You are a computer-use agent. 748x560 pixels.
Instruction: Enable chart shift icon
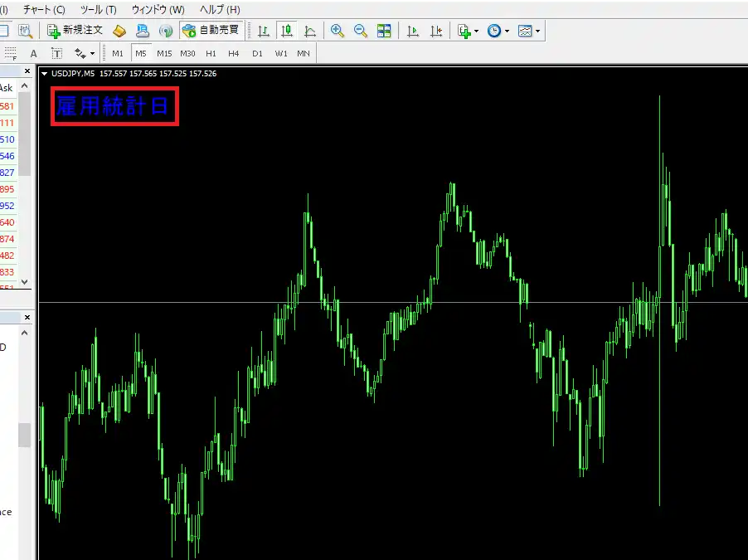pyautogui.click(x=437, y=31)
